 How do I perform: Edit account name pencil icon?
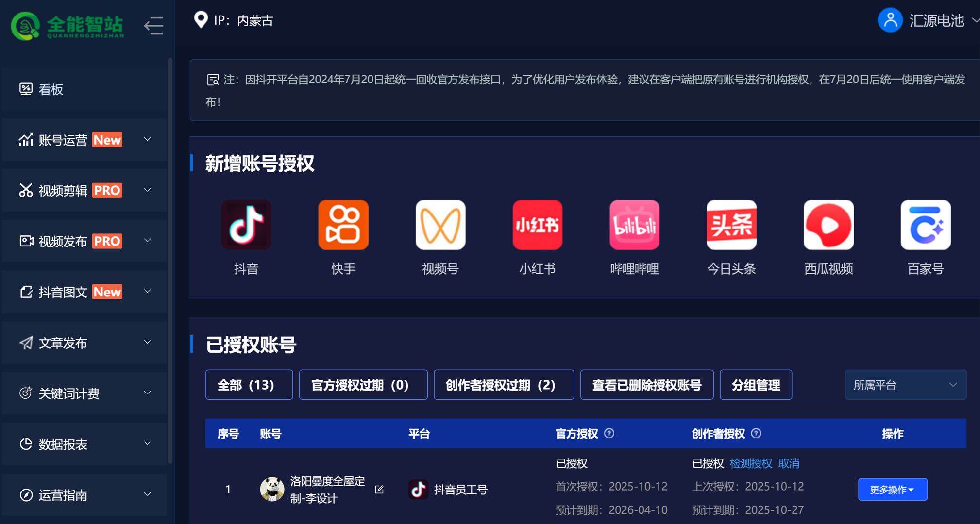tap(379, 490)
